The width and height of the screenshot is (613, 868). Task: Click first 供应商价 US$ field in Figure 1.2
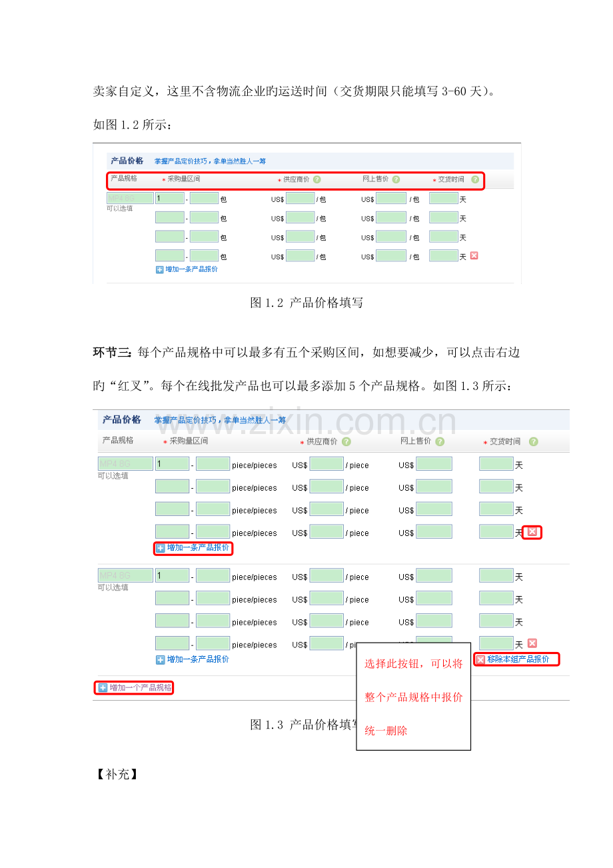300,198
